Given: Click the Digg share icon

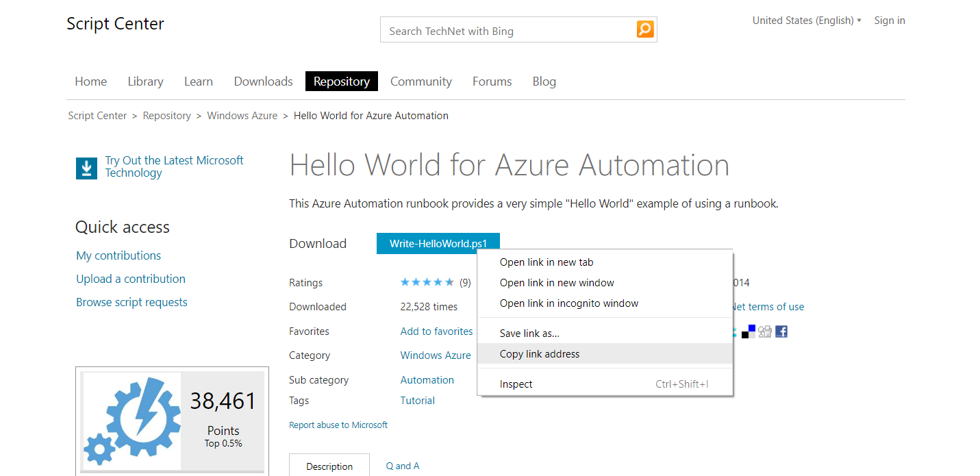Looking at the screenshot, I should [x=765, y=331].
